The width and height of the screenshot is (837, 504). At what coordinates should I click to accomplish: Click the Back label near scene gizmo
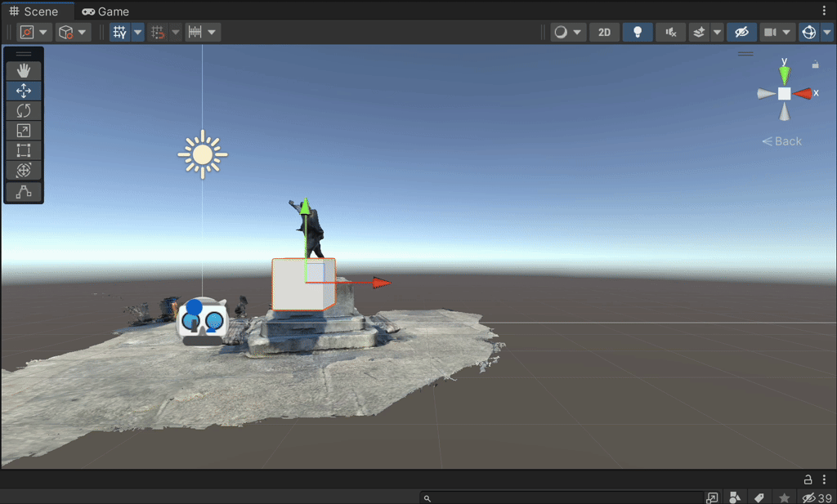click(x=781, y=140)
